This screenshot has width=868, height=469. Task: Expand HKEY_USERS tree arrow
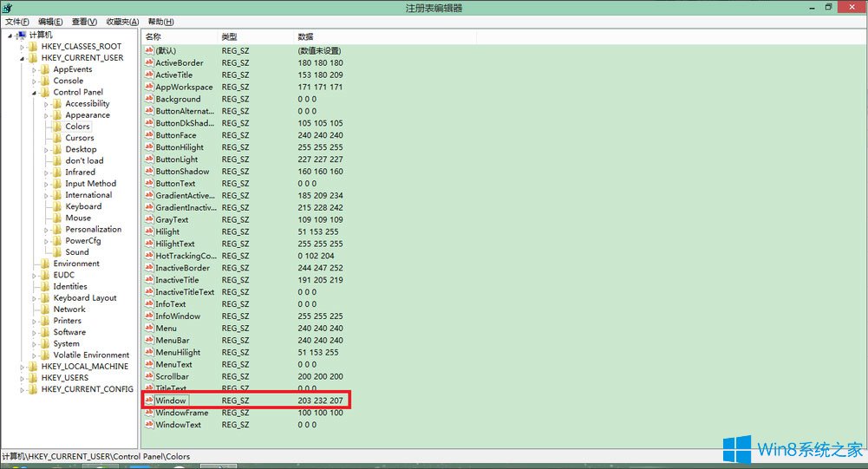click(23, 379)
